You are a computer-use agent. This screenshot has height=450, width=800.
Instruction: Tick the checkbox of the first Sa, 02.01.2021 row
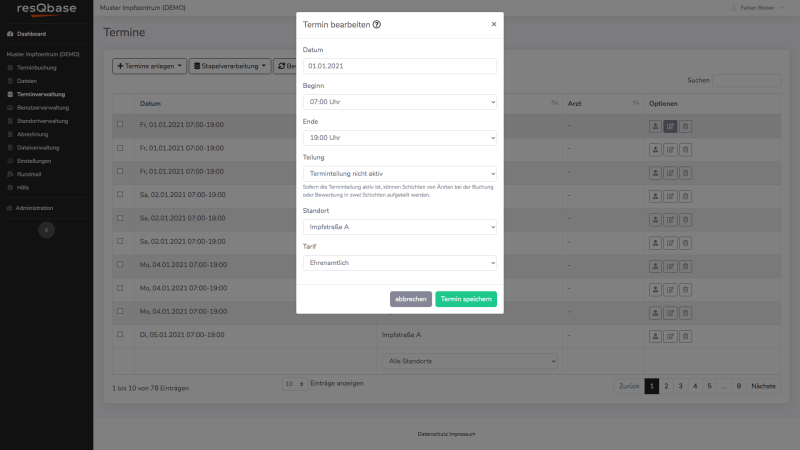point(120,194)
